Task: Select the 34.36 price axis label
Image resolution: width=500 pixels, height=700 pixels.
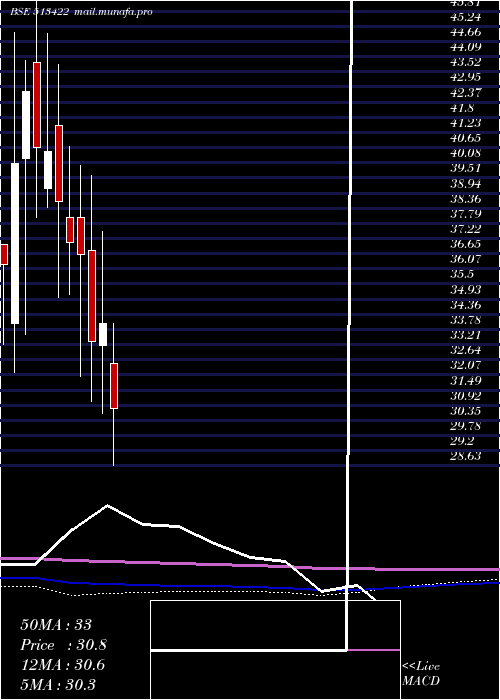Action: tap(466, 305)
